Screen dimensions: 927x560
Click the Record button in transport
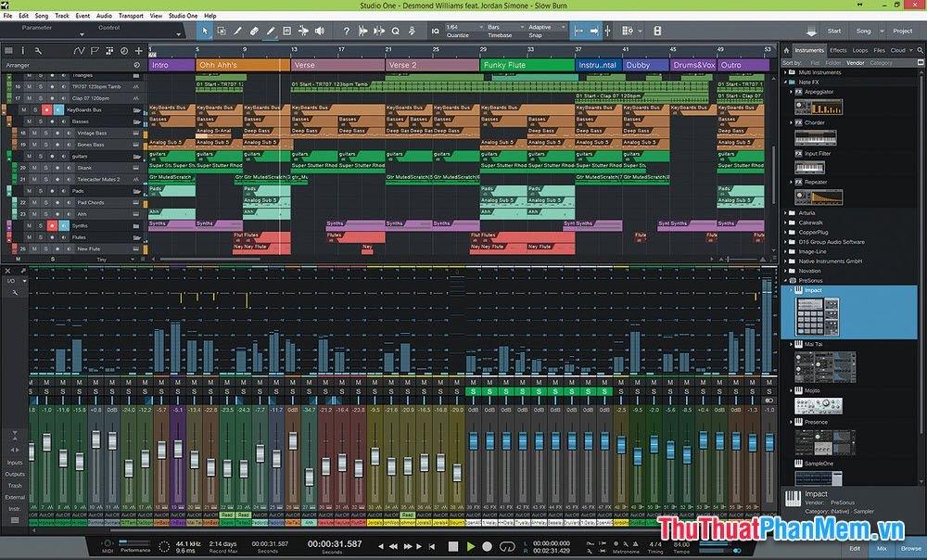(x=488, y=546)
